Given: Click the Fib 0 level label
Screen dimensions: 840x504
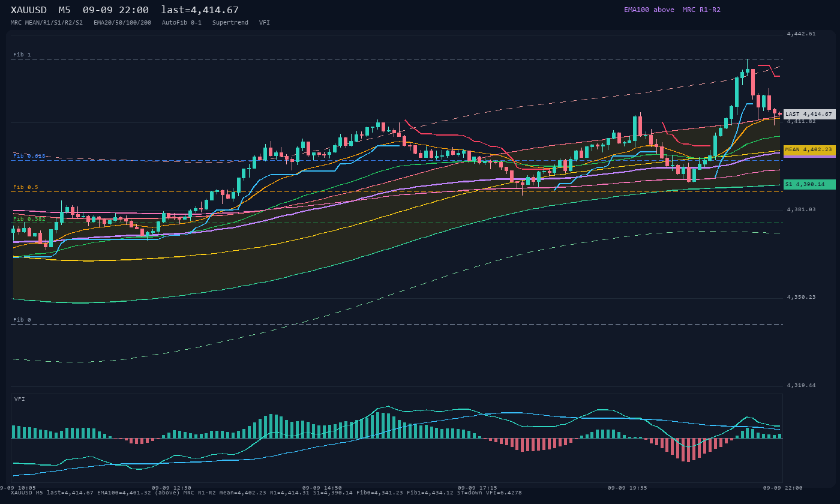Looking at the screenshot, I should pos(22,320).
